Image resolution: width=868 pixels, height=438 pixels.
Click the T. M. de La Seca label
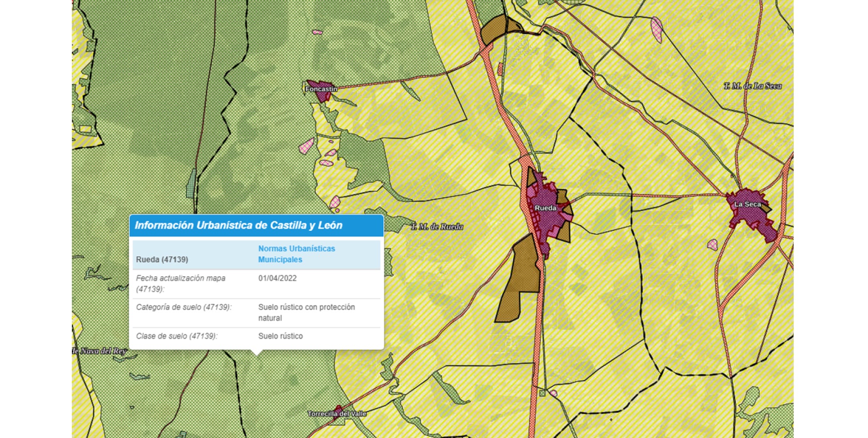pos(752,86)
